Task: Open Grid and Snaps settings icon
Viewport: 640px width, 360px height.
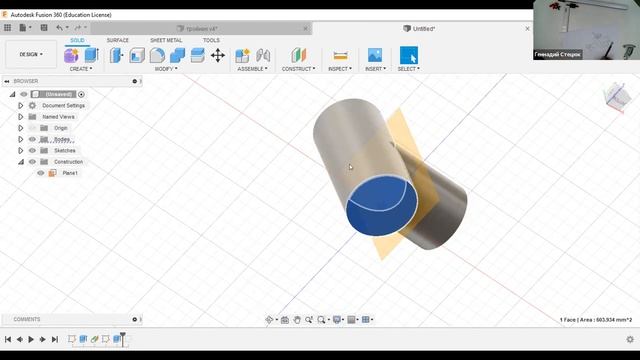Action: [351, 320]
